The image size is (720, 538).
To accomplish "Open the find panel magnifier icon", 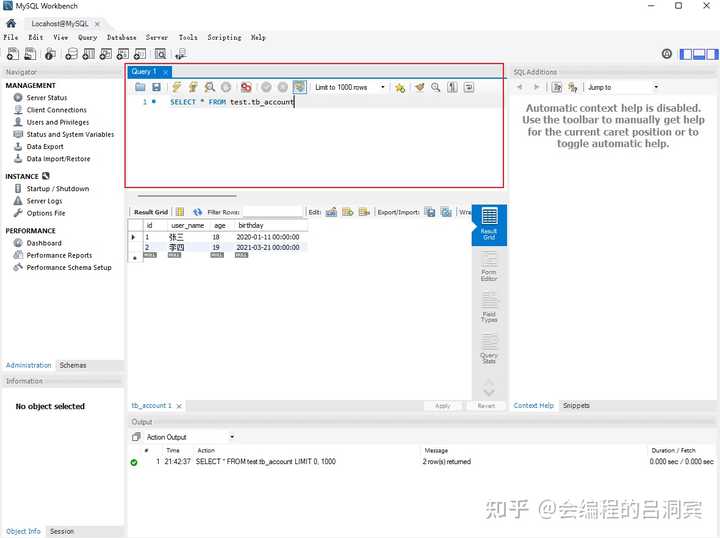I will tap(435, 87).
